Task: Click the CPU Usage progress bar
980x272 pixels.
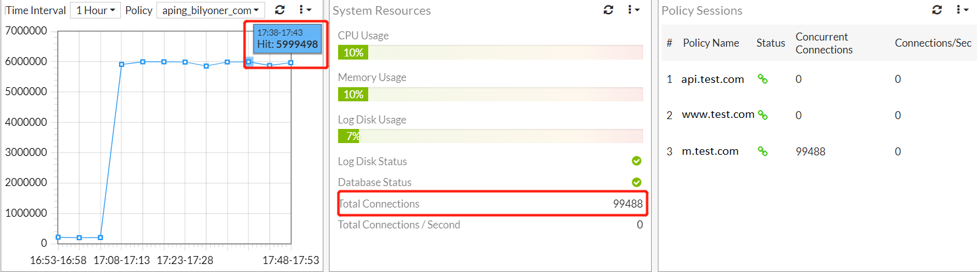Action: pos(490,53)
